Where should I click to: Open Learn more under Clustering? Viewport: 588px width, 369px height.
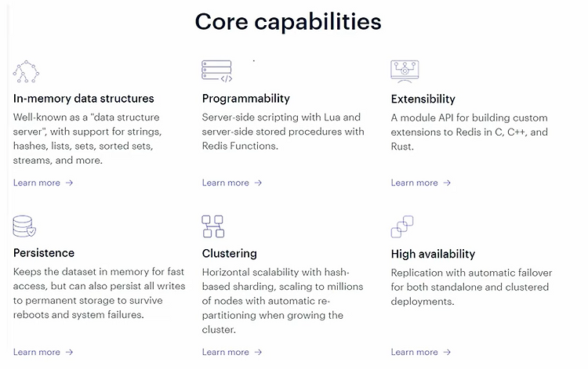click(x=232, y=352)
